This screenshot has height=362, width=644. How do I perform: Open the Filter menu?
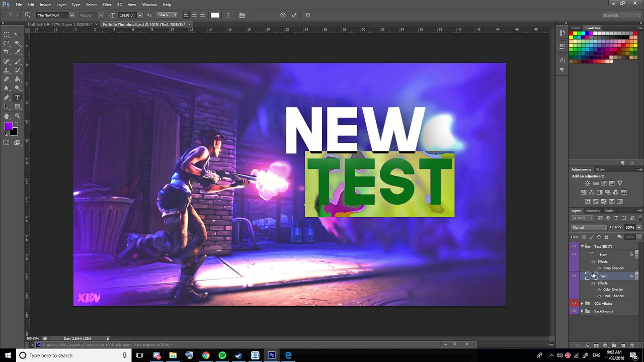click(107, 5)
